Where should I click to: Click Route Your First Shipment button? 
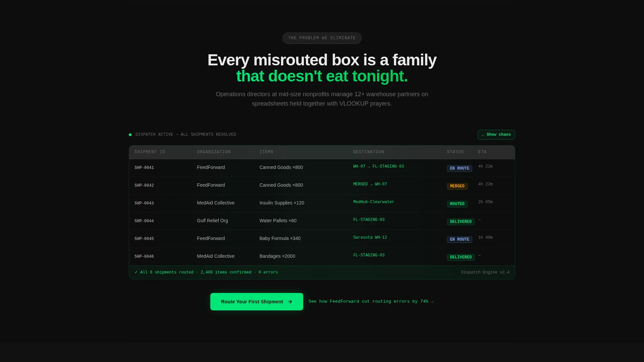point(257,302)
